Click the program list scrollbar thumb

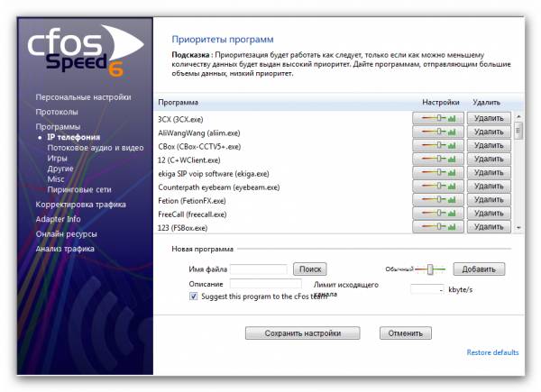(518, 131)
